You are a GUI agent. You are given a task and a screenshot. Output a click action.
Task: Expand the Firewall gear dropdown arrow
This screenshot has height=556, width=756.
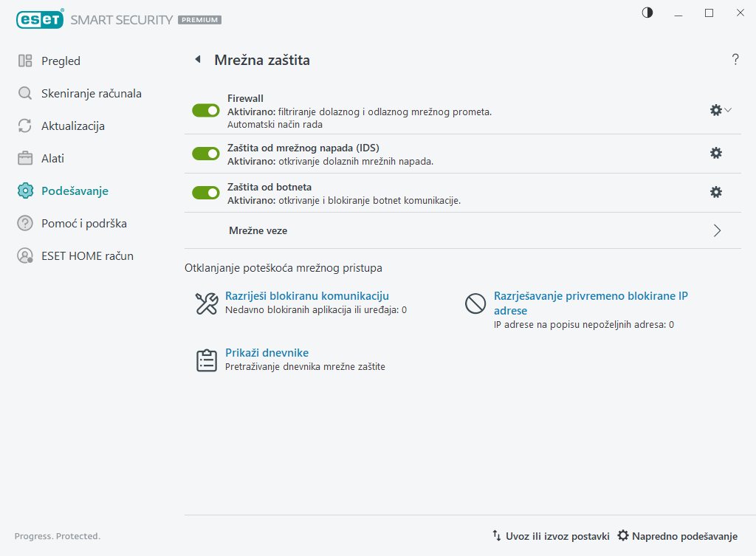(x=729, y=110)
